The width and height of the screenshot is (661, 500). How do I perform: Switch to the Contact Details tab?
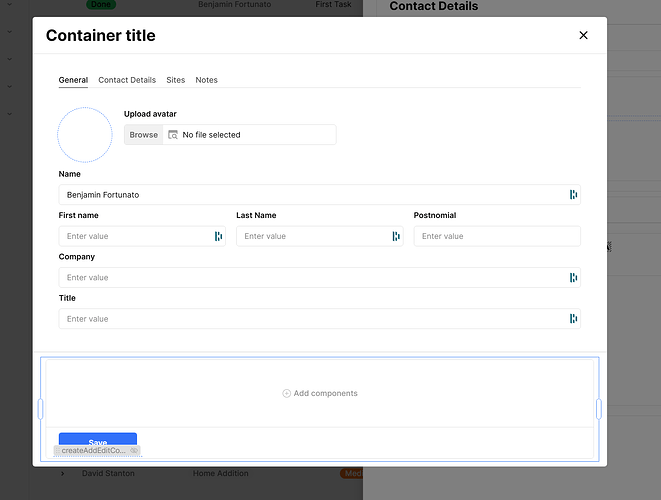(x=127, y=80)
